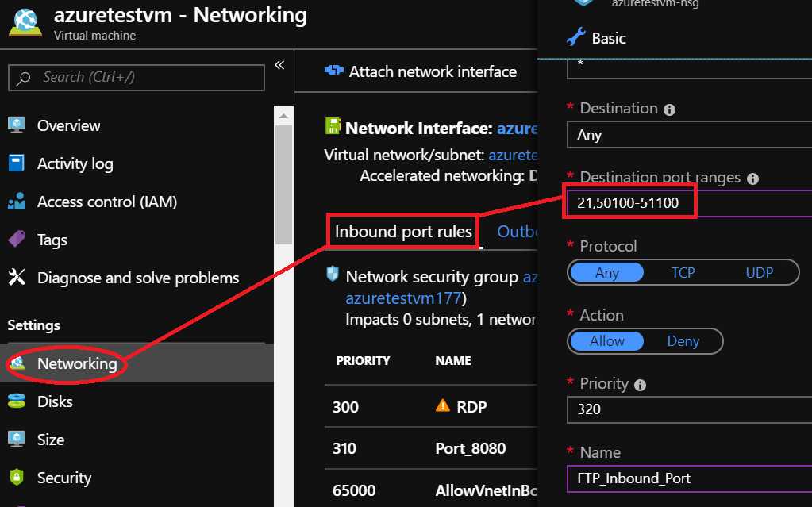Collapse the left sidebar with double chevron

pos(279,65)
